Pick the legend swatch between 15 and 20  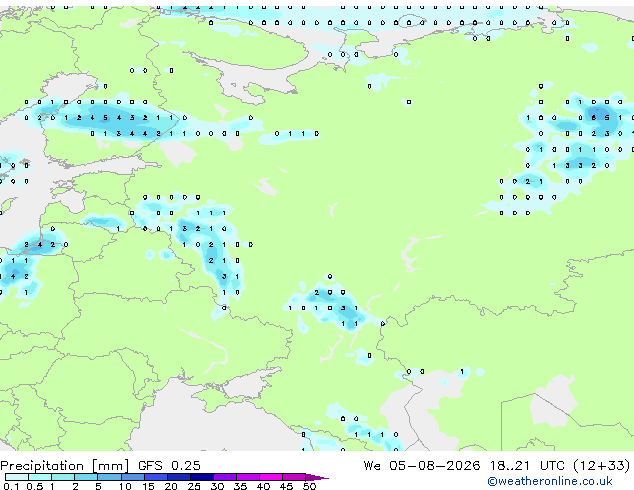coord(156,477)
